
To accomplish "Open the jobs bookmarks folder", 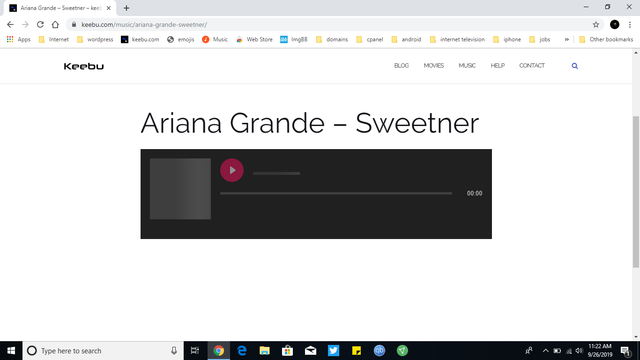I will tap(540, 40).
